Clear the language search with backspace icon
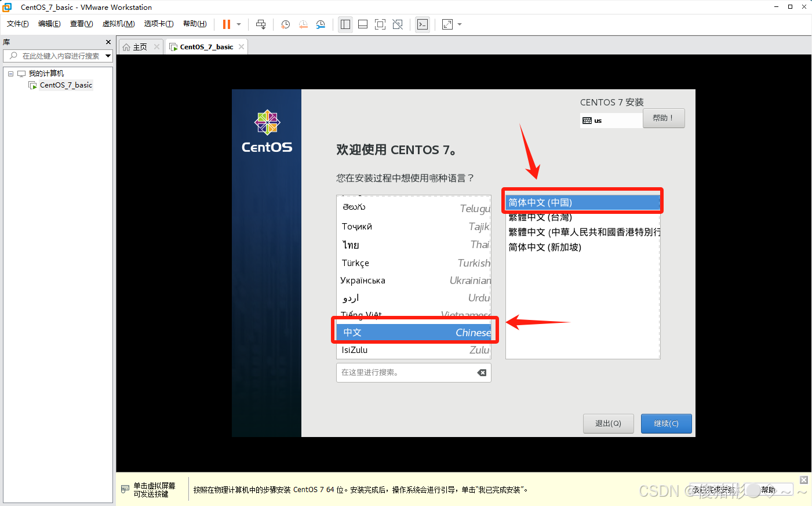Viewport: 812px width, 506px height. (482, 373)
